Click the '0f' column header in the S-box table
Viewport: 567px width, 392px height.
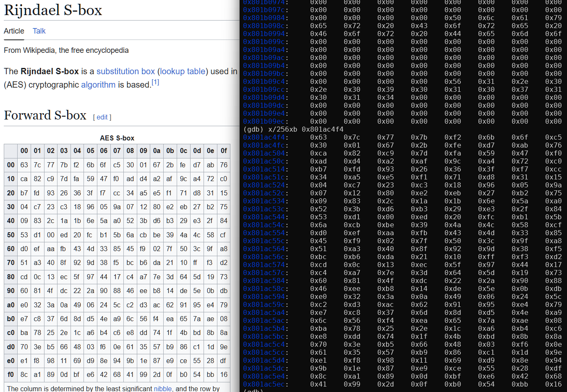[224, 151]
